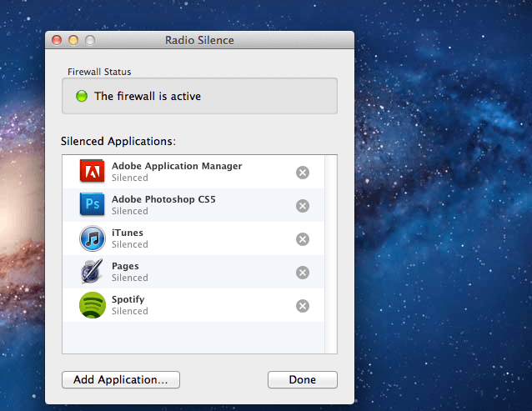
Task: Click the Adobe Photoshop CS5 icon
Action: (92, 204)
